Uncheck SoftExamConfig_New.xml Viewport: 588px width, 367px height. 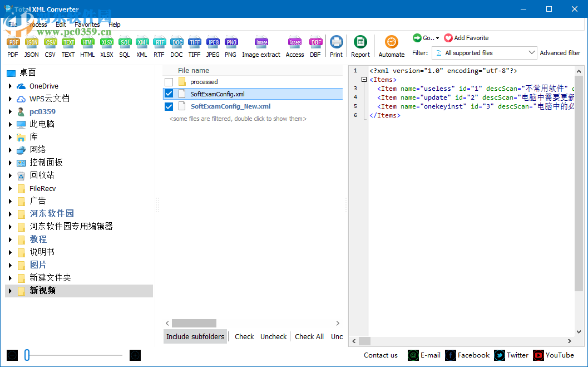coord(169,106)
